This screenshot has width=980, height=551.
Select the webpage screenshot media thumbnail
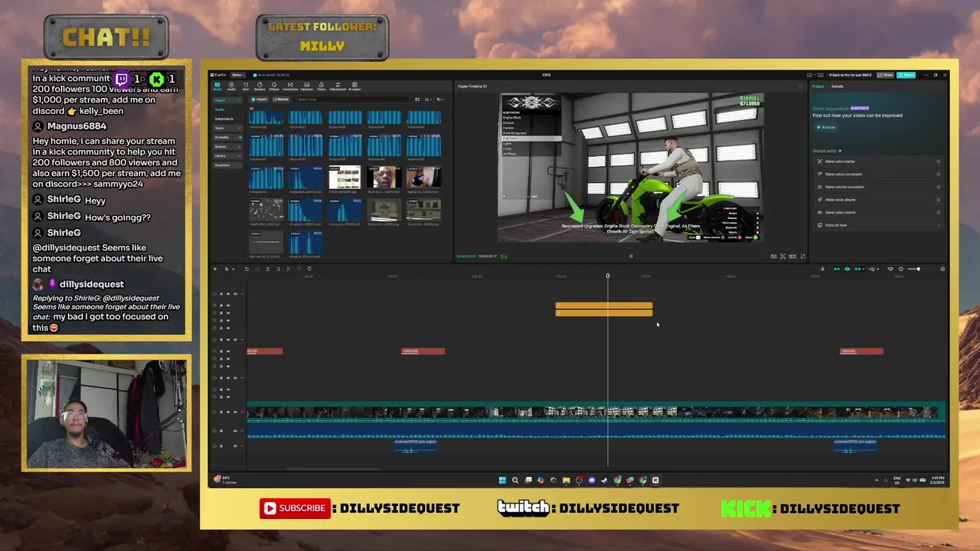[345, 178]
